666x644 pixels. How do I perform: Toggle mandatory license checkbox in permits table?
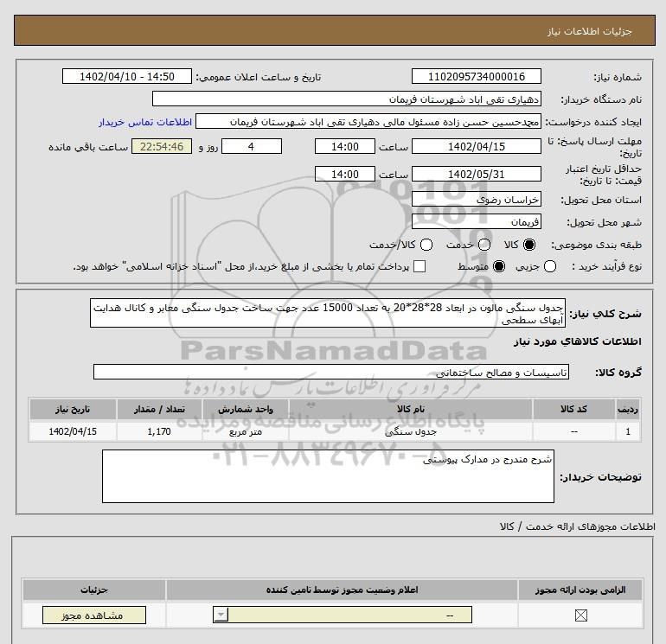(x=580, y=615)
